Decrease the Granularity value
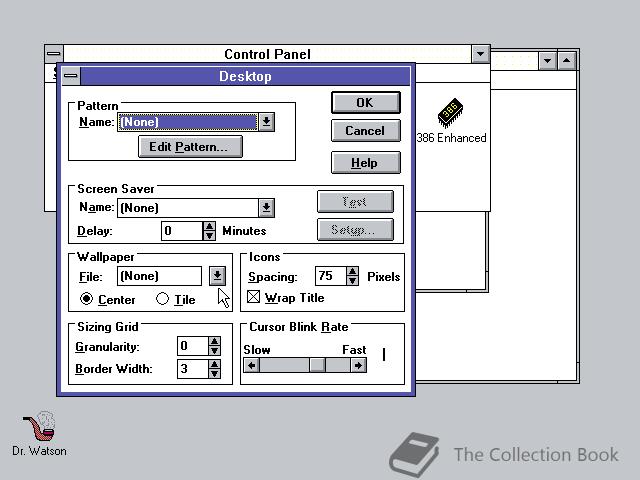The height and width of the screenshot is (480, 640). tap(215, 351)
